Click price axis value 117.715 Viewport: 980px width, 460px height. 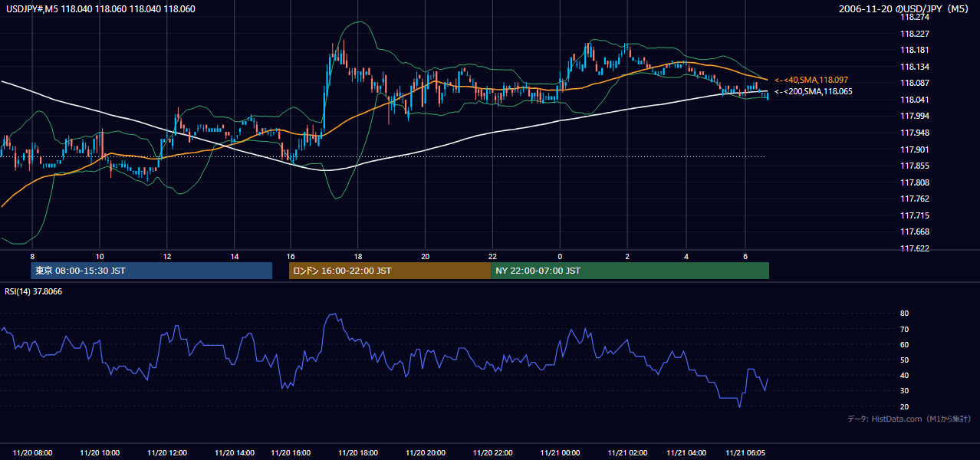[x=914, y=215]
